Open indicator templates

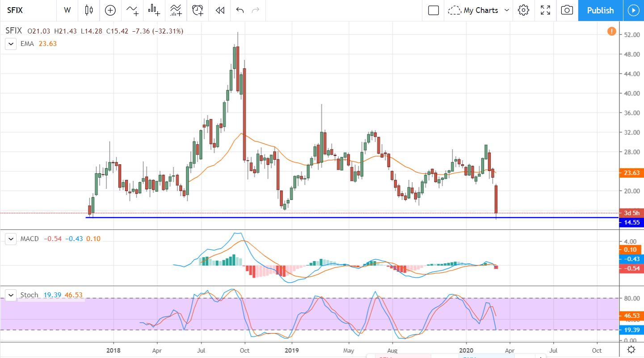(x=176, y=10)
